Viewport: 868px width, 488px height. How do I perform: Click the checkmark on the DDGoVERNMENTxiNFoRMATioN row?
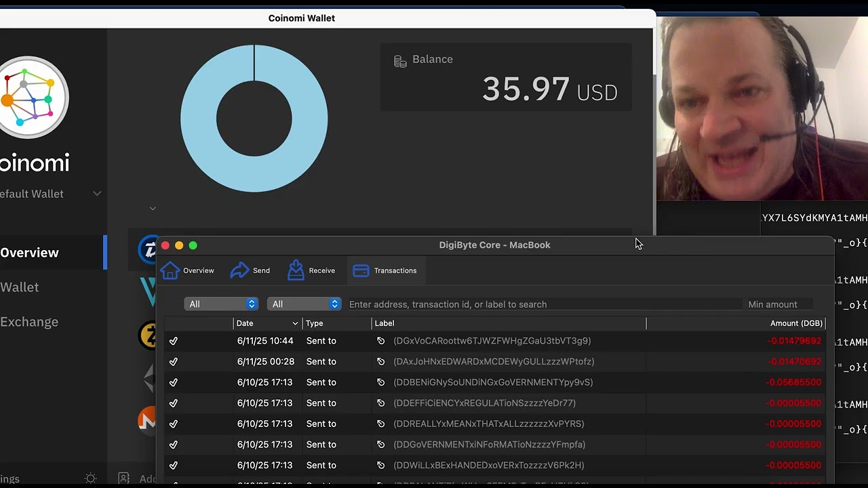(x=174, y=445)
